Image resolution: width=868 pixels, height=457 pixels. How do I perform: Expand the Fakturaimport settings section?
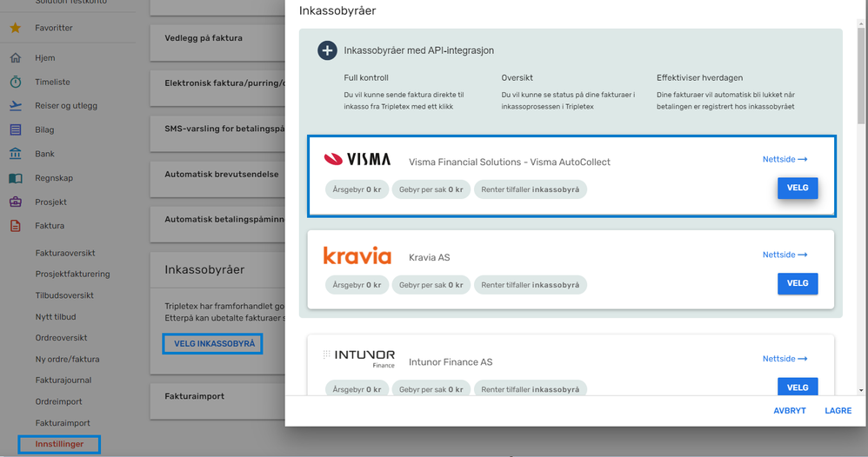(217, 401)
